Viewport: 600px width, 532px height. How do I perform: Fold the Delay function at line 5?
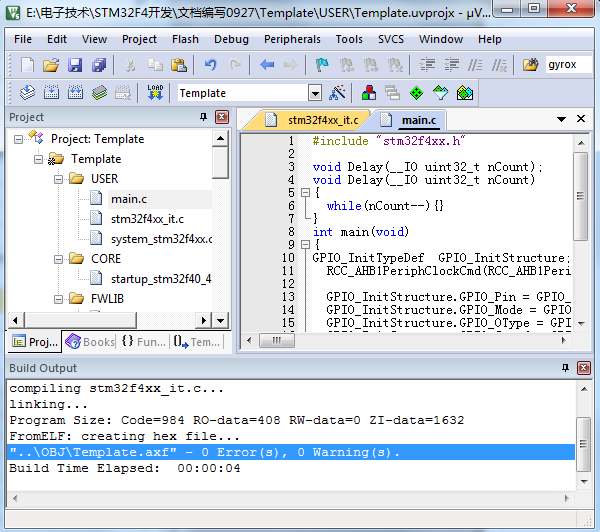click(305, 193)
